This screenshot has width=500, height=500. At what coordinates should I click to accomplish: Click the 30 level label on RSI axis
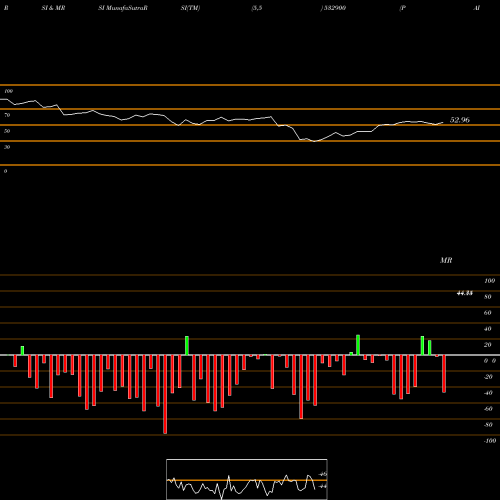click(7, 147)
